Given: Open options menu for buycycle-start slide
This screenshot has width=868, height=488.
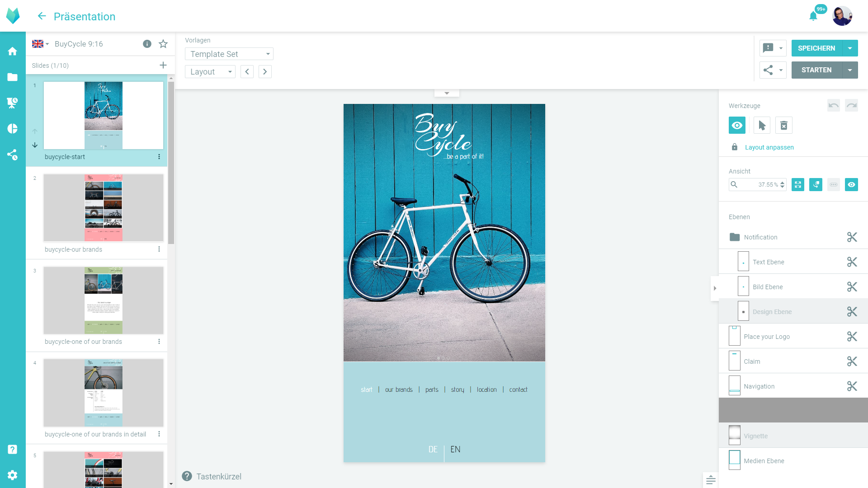Looking at the screenshot, I should pyautogui.click(x=159, y=157).
